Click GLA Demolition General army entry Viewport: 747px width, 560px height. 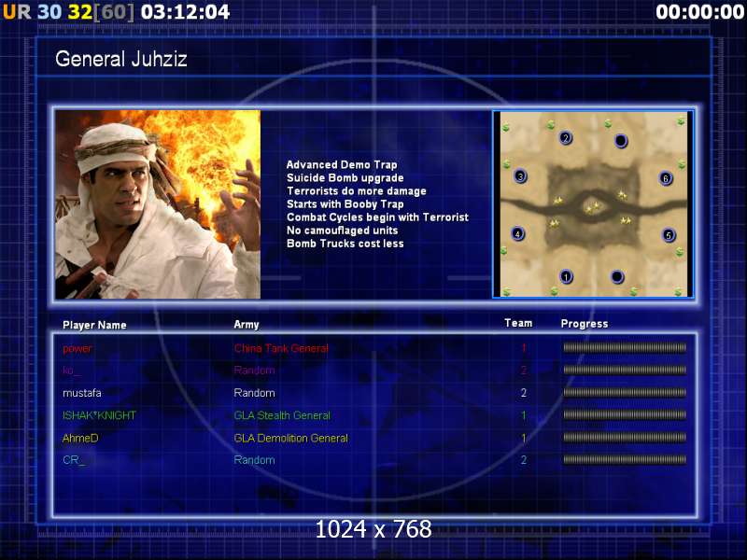tap(290, 438)
